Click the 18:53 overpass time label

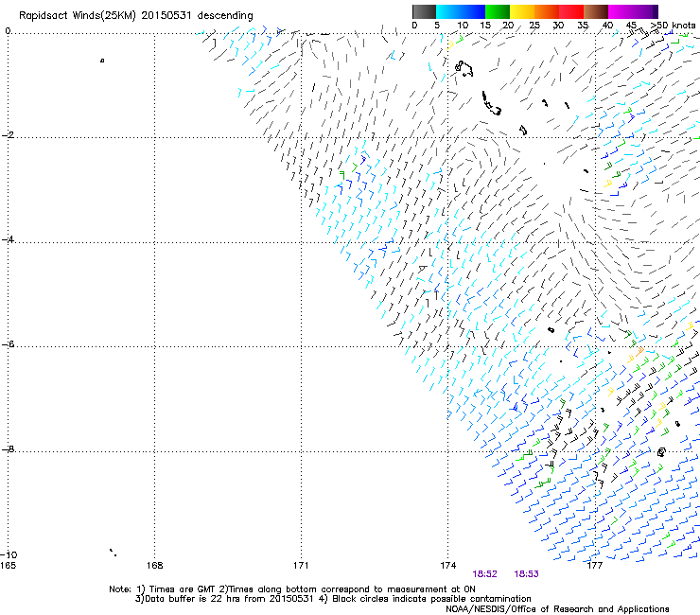526,574
